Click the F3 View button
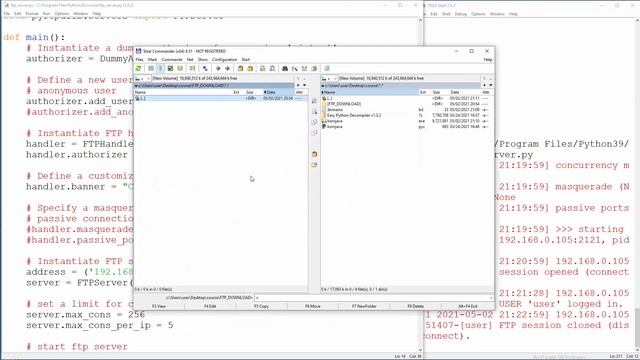Screen dimensions: 640x360 (x=159, y=306)
